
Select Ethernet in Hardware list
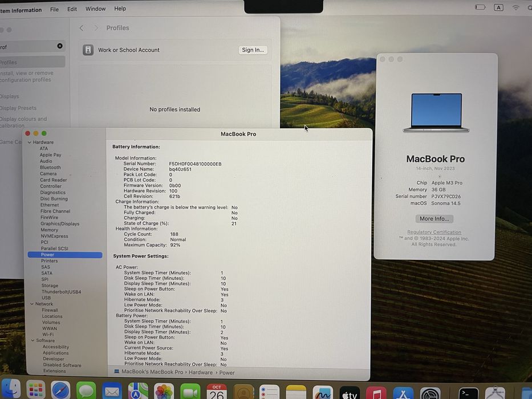pyautogui.click(x=50, y=205)
